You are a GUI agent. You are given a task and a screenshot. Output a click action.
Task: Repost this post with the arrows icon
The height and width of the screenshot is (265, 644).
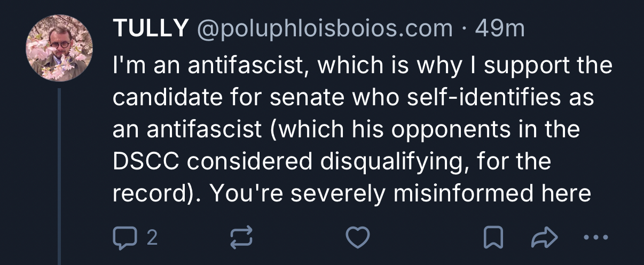(x=240, y=238)
